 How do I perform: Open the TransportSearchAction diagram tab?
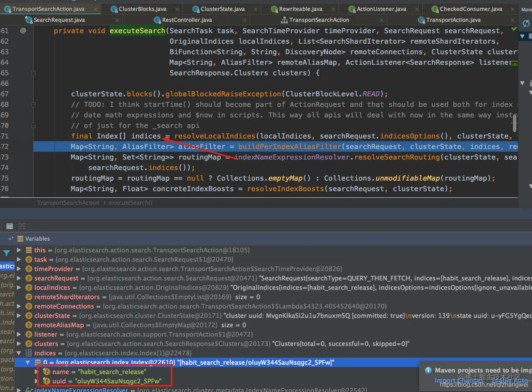click(x=319, y=20)
